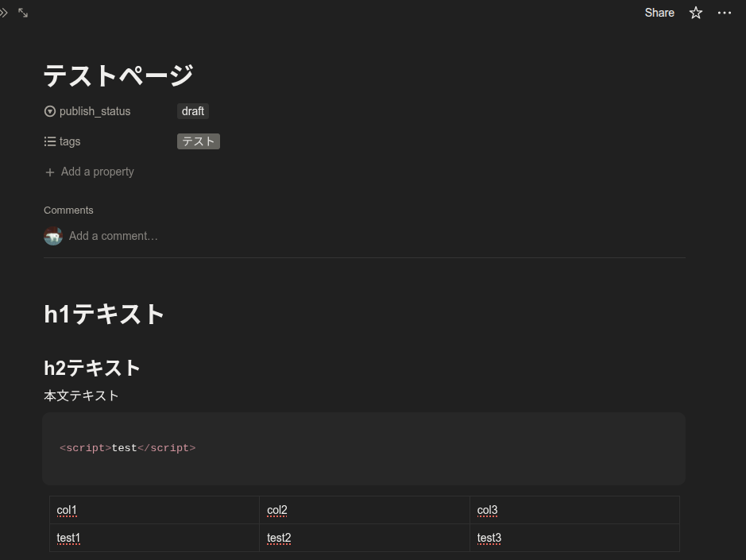This screenshot has width=746, height=560.
Task: Open the publish_status property name menu
Action: click(x=95, y=111)
